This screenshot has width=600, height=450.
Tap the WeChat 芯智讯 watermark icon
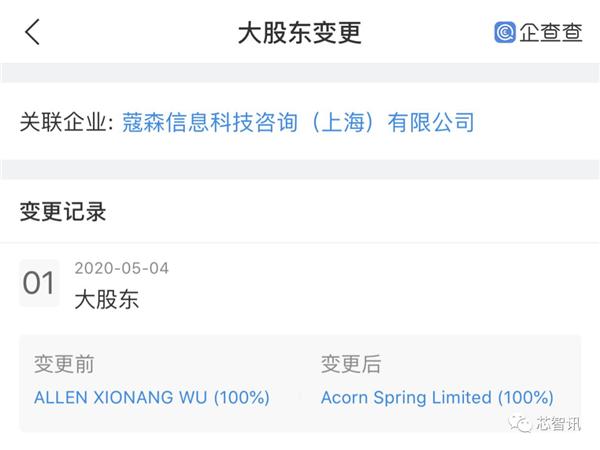tap(520, 423)
